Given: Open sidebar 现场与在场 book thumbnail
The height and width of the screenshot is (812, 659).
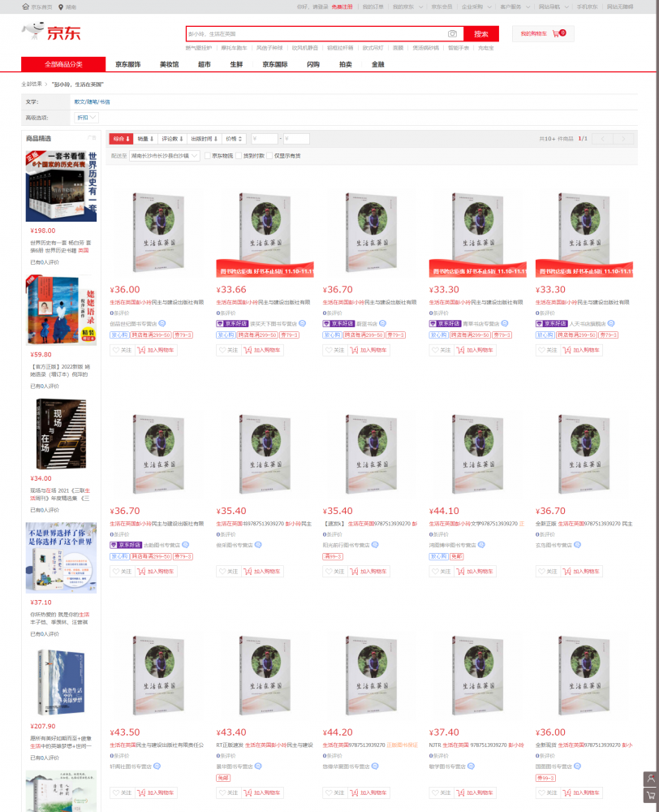Looking at the screenshot, I should (x=61, y=434).
